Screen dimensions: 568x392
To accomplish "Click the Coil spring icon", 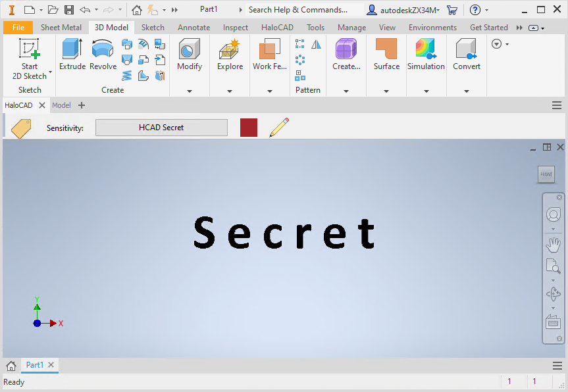I will 127,76.
